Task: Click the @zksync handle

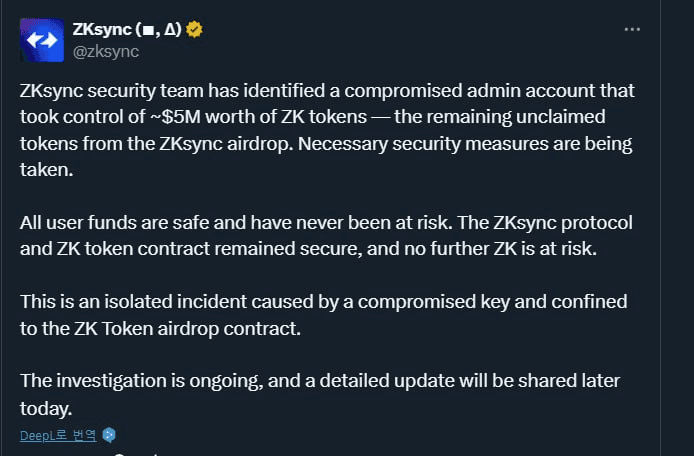Action: click(106, 51)
